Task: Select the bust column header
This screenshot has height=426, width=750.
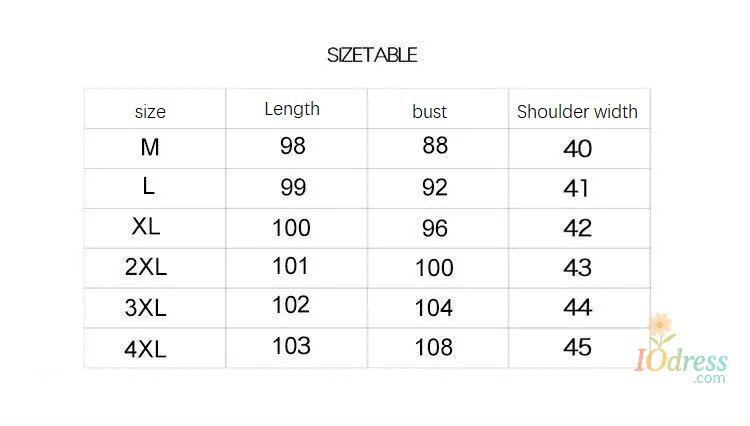Action: click(430, 112)
